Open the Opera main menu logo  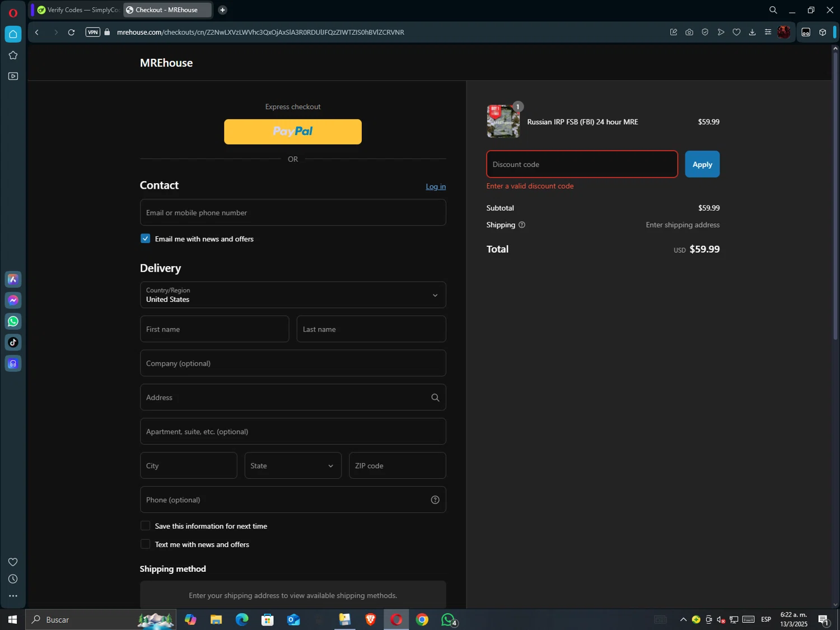13,12
